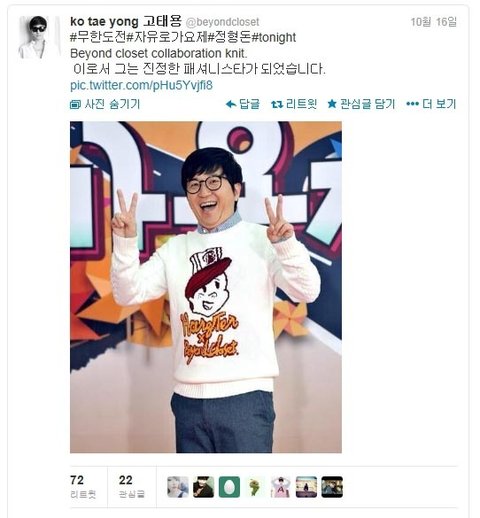The image size is (480, 518).
Task: Open the three-dot more options
Action: [412, 104]
